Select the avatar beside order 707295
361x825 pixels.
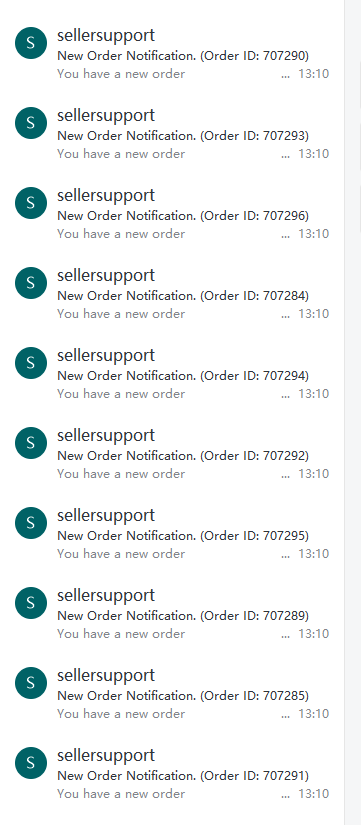(x=31, y=523)
